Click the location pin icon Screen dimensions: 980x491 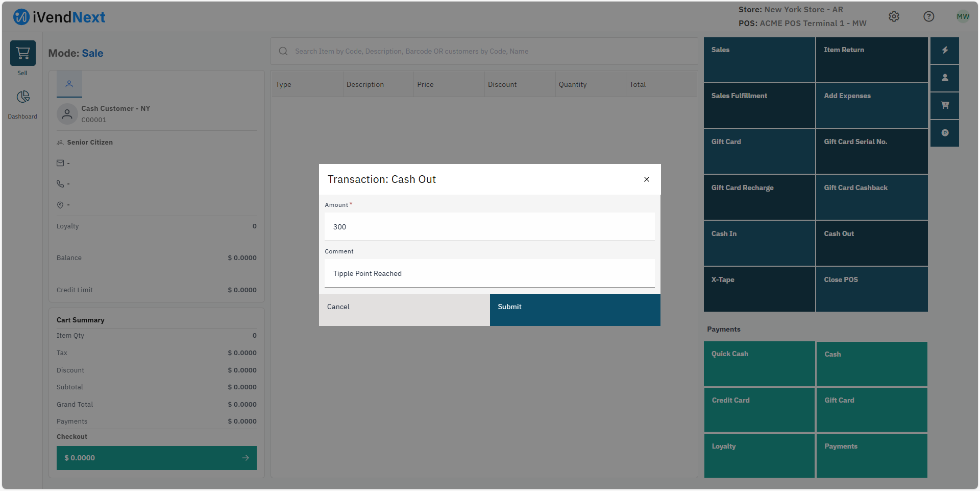click(x=60, y=205)
